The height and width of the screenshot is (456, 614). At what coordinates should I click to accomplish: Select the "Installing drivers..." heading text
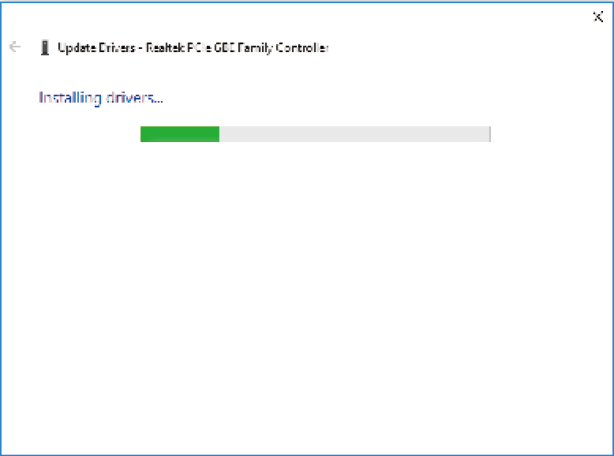101,98
